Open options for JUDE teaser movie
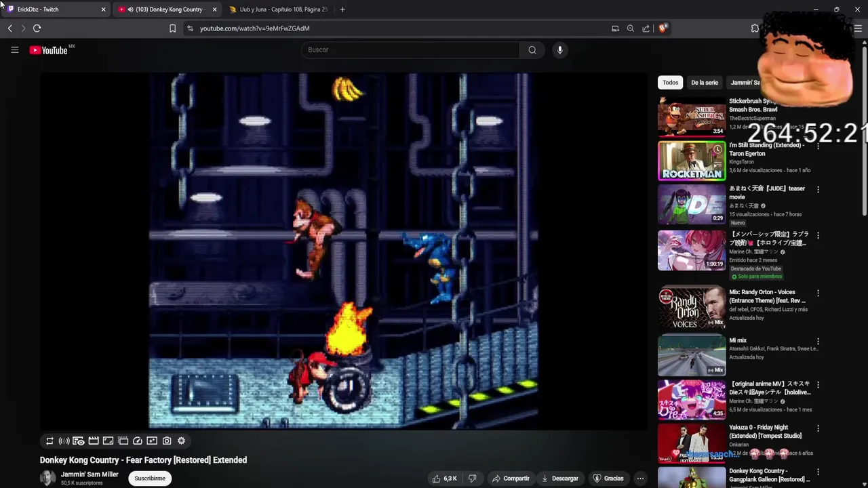 pos(818,190)
